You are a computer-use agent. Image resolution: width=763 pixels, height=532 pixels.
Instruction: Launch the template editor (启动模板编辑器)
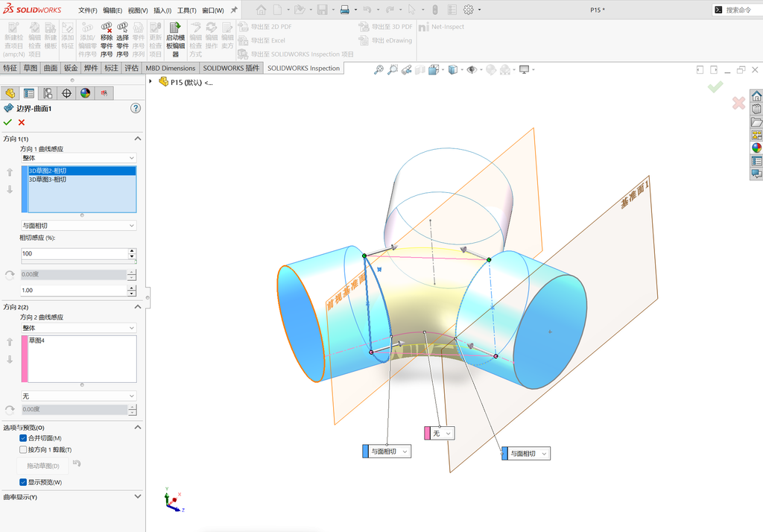tap(175, 40)
